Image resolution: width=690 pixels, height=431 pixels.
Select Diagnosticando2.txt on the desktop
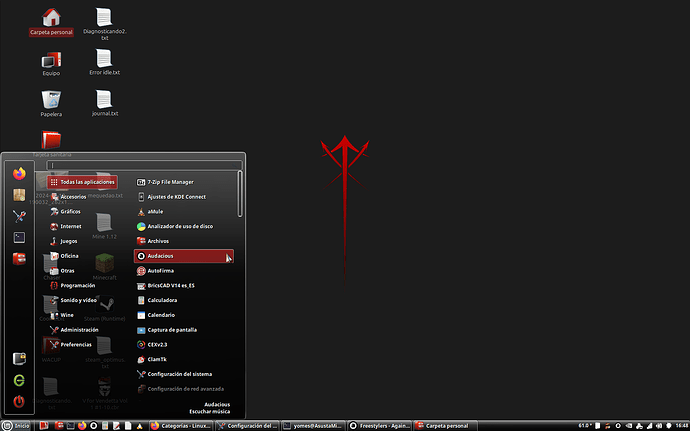105,24
